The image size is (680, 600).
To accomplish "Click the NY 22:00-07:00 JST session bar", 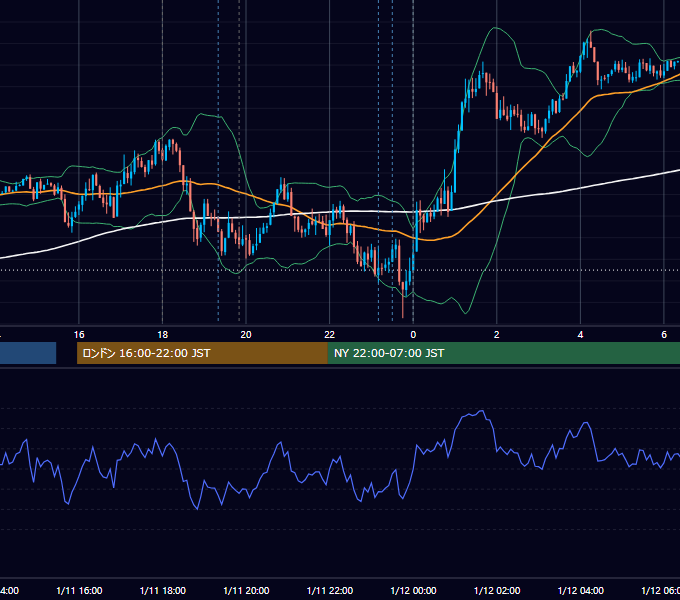I will pos(503,353).
